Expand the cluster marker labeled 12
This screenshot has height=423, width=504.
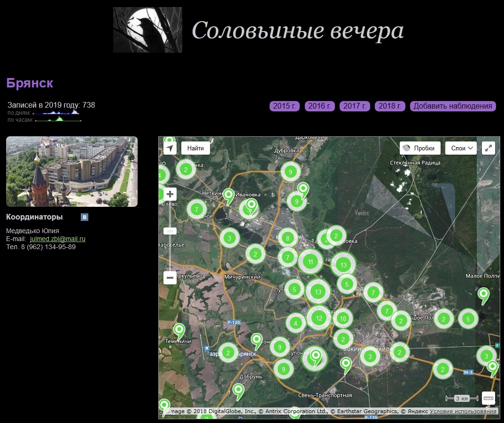[319, 318]
